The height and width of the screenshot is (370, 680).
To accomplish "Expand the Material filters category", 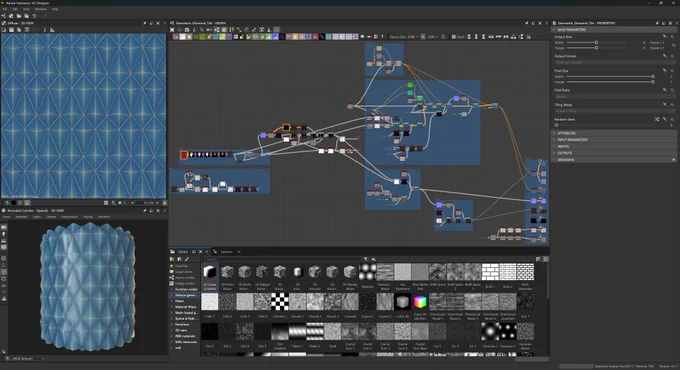I will click(172, 307).
